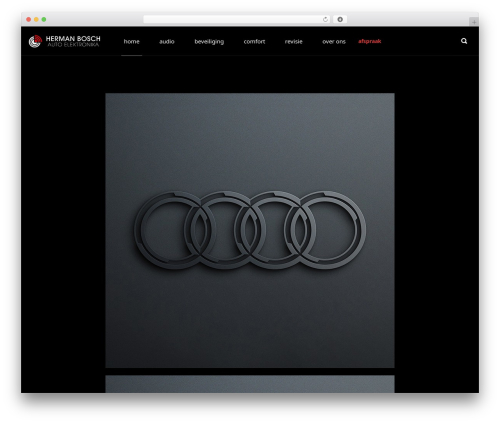Open a new tab with plus button
Screen dimensions: 500x423
474,22
